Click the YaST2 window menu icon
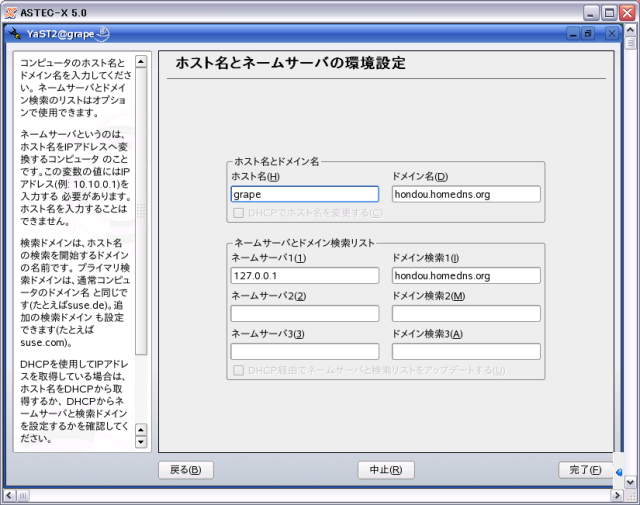Viewport: 640px width, 505px height. 14,34
